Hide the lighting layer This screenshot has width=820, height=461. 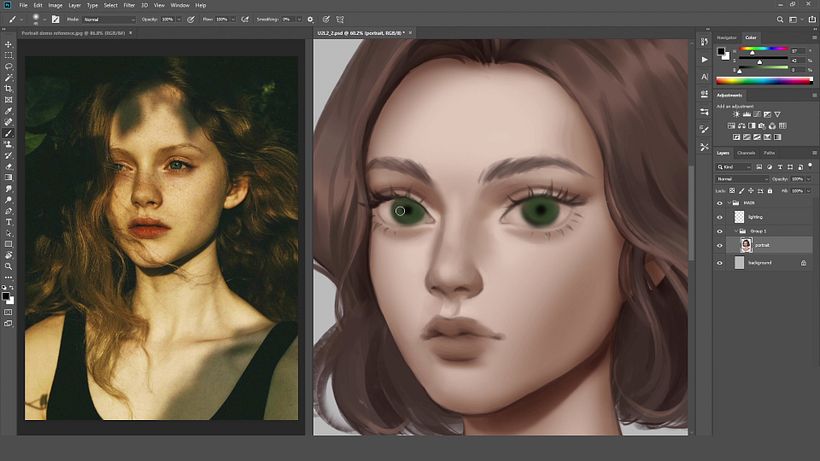[x=720, y=217]
